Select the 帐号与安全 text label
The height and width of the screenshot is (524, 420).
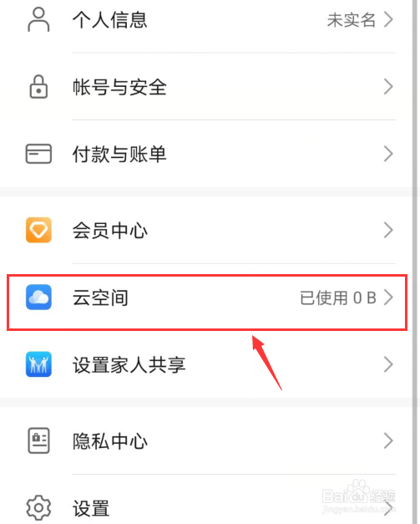(119, 87)
